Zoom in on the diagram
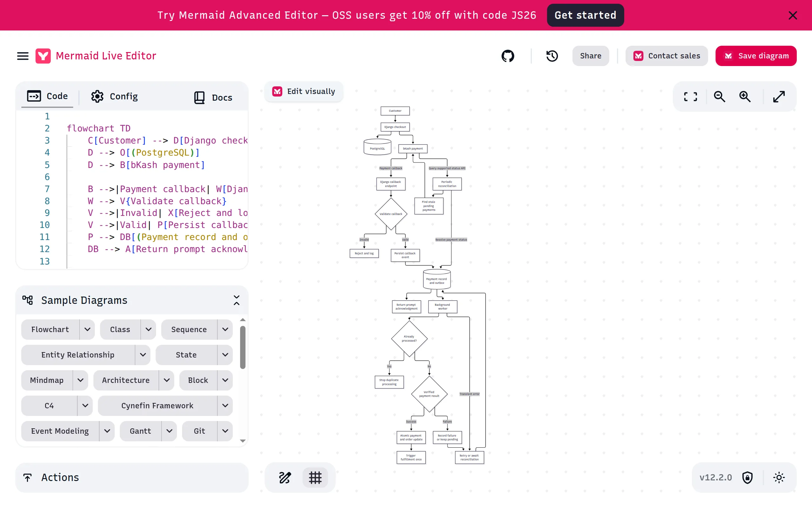The image size is (812, 508). point(745,97)
